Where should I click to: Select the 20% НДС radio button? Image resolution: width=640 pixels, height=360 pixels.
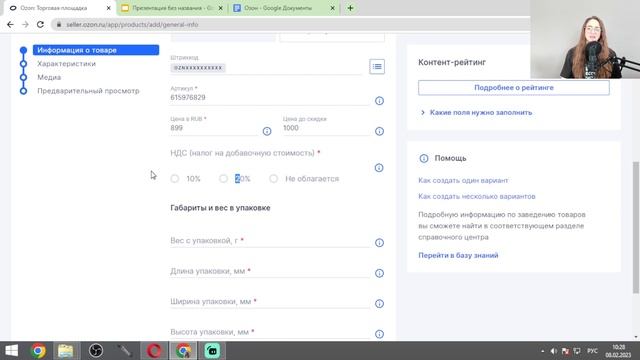[x=223, y=179]
